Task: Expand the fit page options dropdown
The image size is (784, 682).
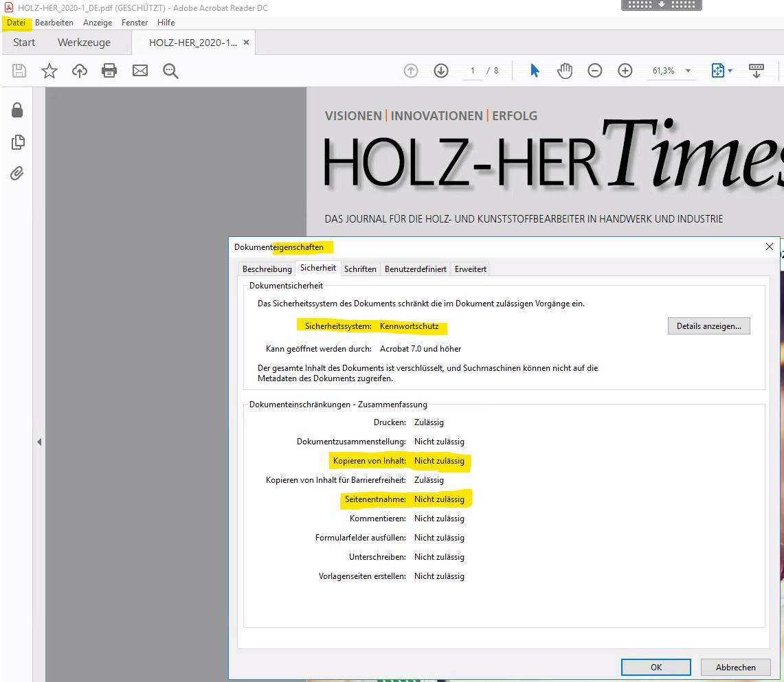Action: click(730, 71)
